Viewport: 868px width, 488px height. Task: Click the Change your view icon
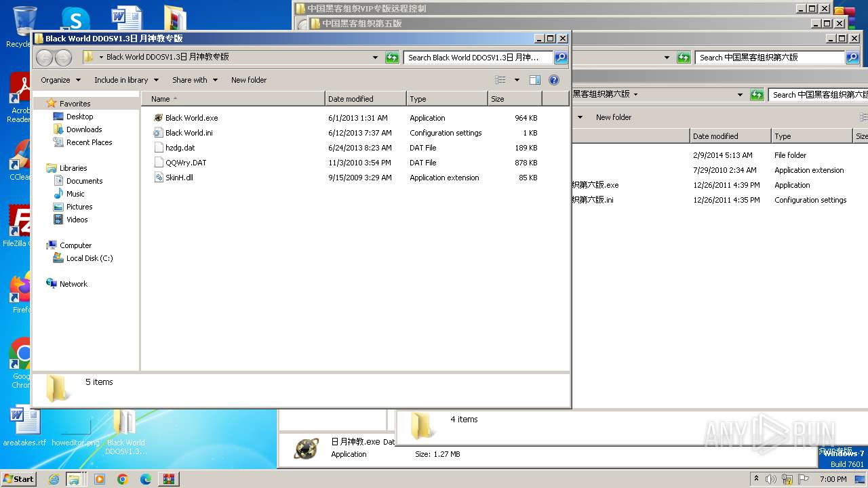pyautogui.click(x=500, y=80)
